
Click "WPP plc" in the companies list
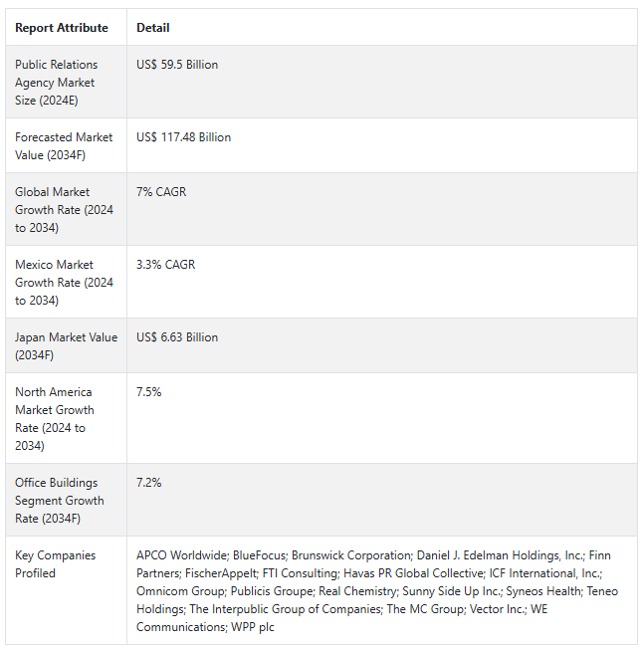point(253,627)
